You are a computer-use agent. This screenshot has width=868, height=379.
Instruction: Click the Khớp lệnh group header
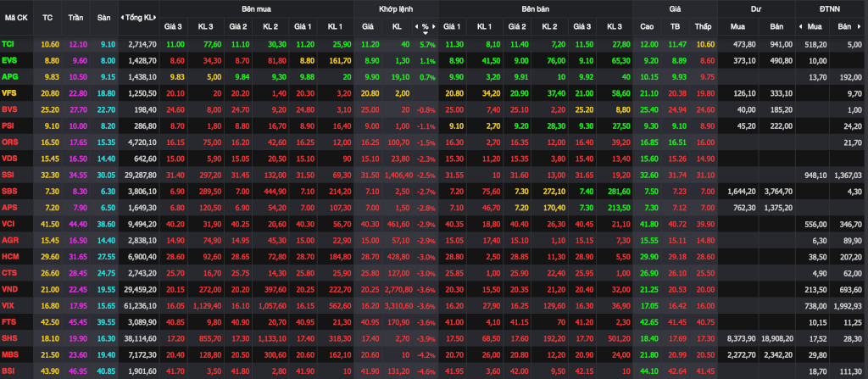[395, 8]
